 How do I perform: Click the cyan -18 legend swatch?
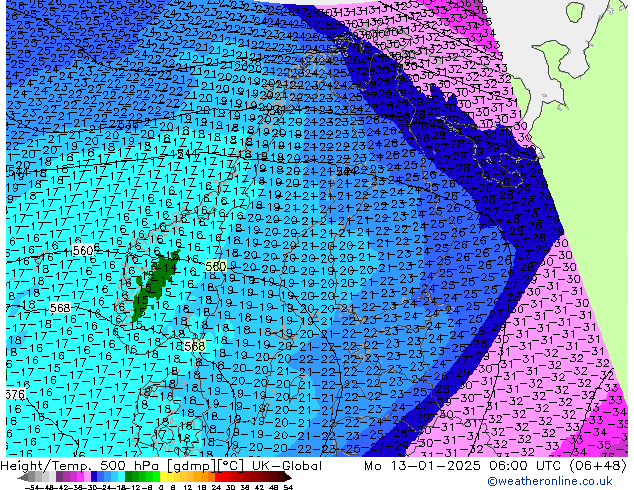(122, 476)
